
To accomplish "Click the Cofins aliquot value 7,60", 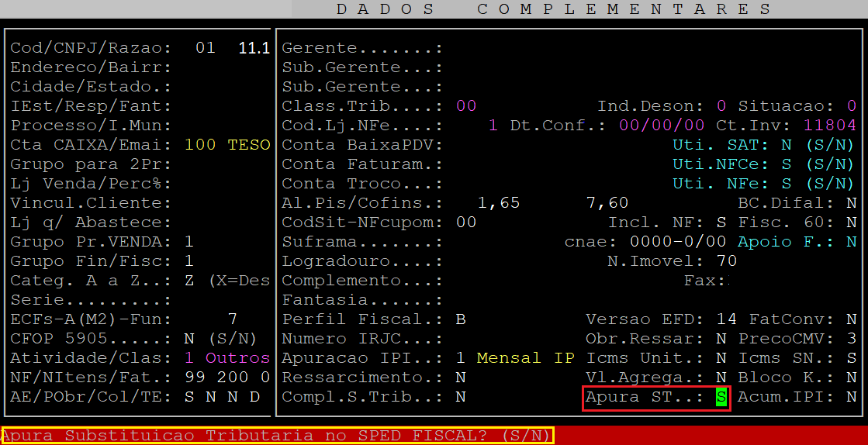I will pos(607,203).
